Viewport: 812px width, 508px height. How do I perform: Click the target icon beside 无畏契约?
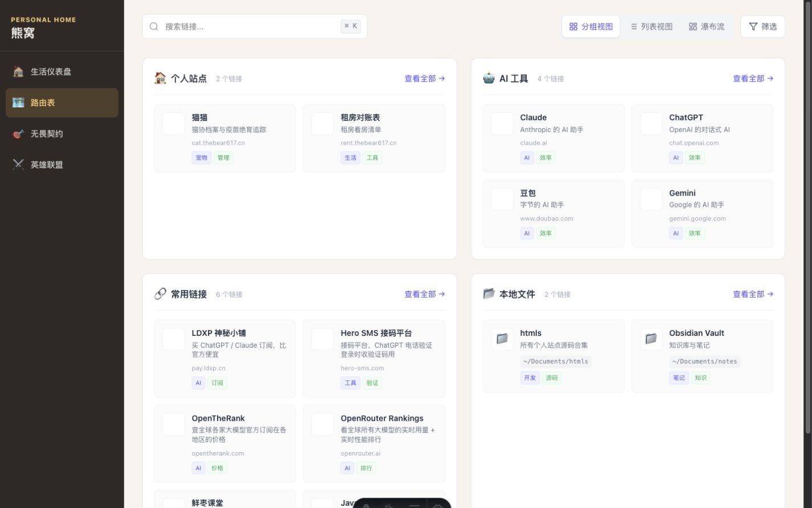pyautogui.click(x=18, y=134)
